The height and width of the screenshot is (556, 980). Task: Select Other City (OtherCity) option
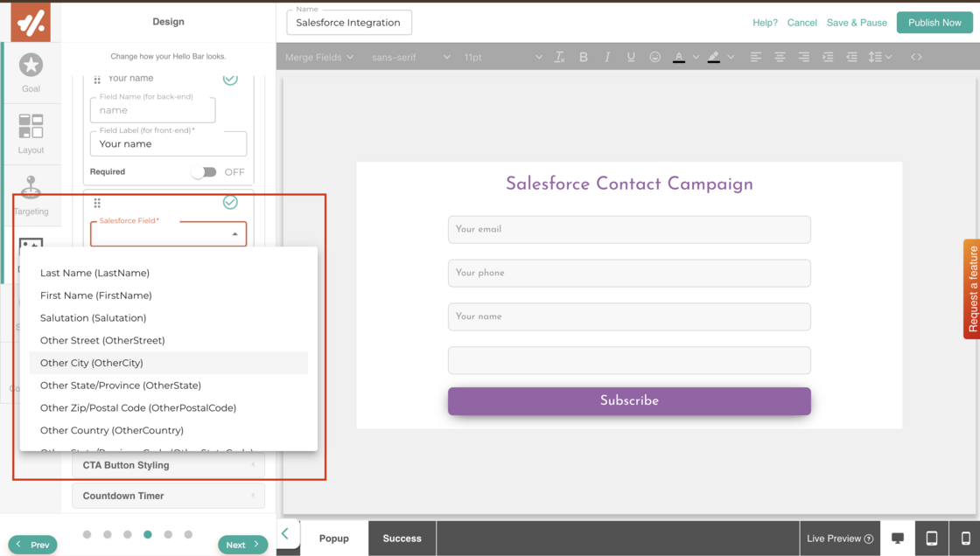click(169, 363)
